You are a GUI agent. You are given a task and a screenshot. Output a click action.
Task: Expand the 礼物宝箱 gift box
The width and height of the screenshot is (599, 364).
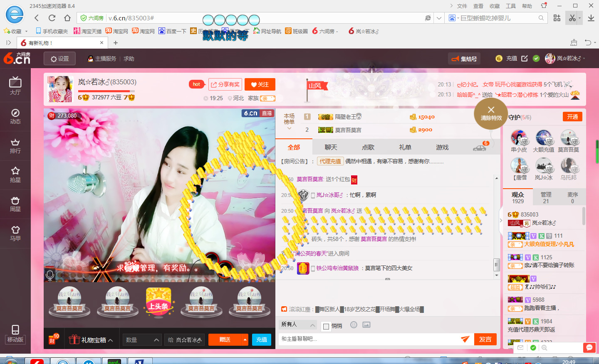pos(91,339)
